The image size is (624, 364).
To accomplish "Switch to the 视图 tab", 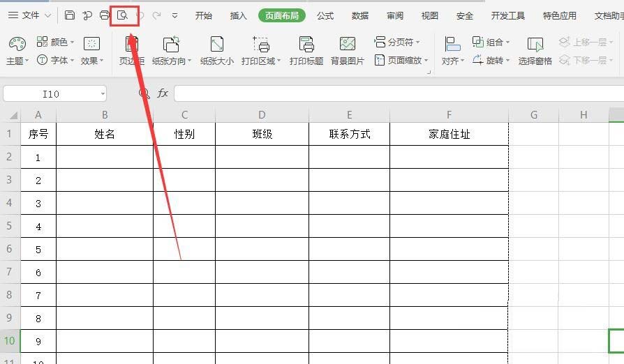I will coord(430,15).
